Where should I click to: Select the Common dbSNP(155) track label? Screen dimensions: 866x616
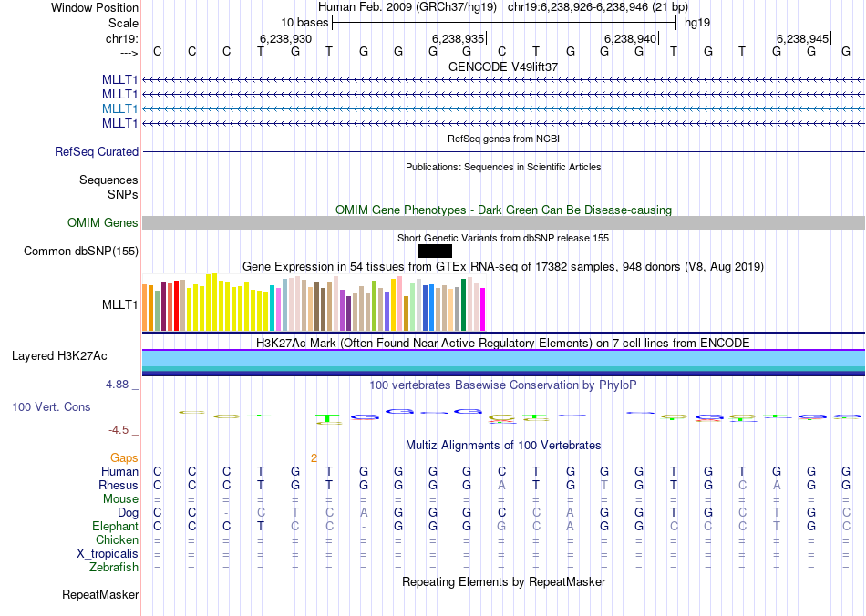(x=81, y=252)
